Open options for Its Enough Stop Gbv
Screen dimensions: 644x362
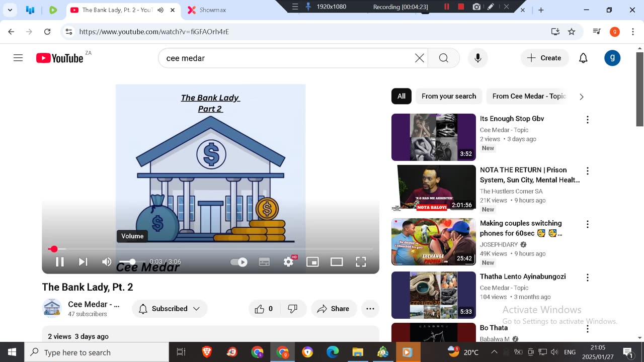click(x=587, y=120)
